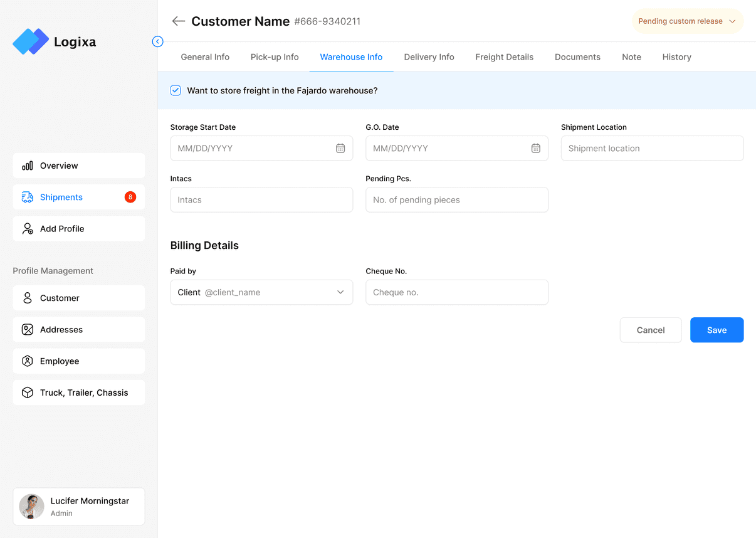This screenshot has height=538, width=756.
Task: Click the back arrow beside Customer Name
Action: (x=179, y=21)
